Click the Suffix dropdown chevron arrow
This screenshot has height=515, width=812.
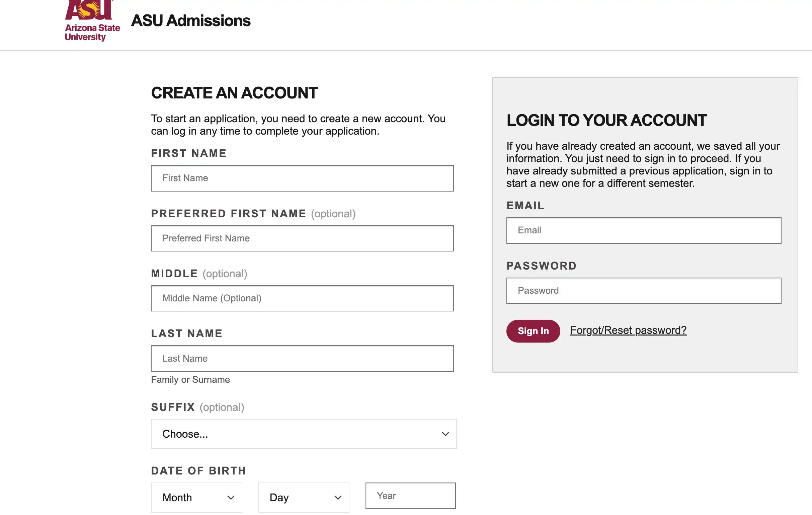coord(445,434)
